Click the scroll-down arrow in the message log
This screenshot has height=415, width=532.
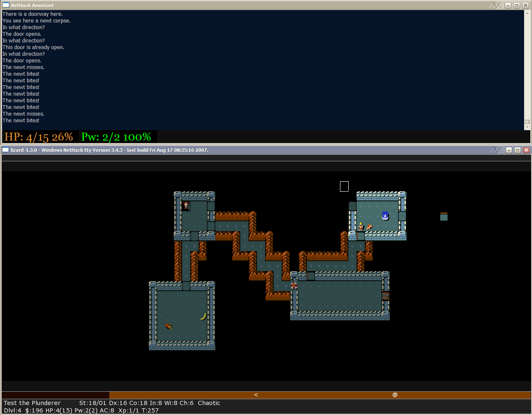point(527,127)
